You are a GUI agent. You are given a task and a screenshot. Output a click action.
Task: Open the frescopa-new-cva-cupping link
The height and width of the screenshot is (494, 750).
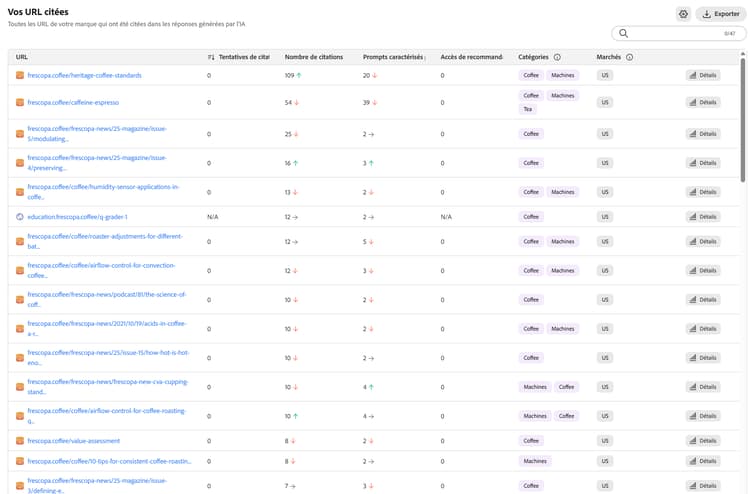click(108, 387)
